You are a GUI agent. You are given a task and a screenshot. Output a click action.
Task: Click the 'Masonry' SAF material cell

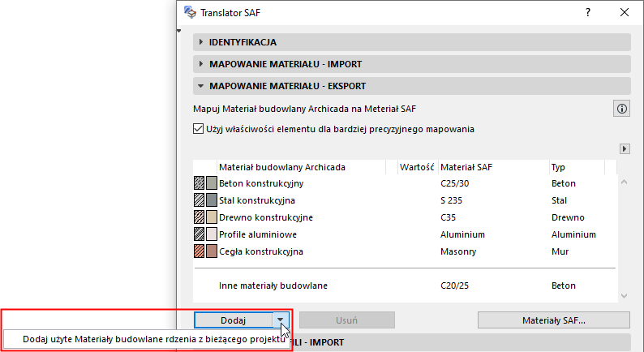pos(458,251)
